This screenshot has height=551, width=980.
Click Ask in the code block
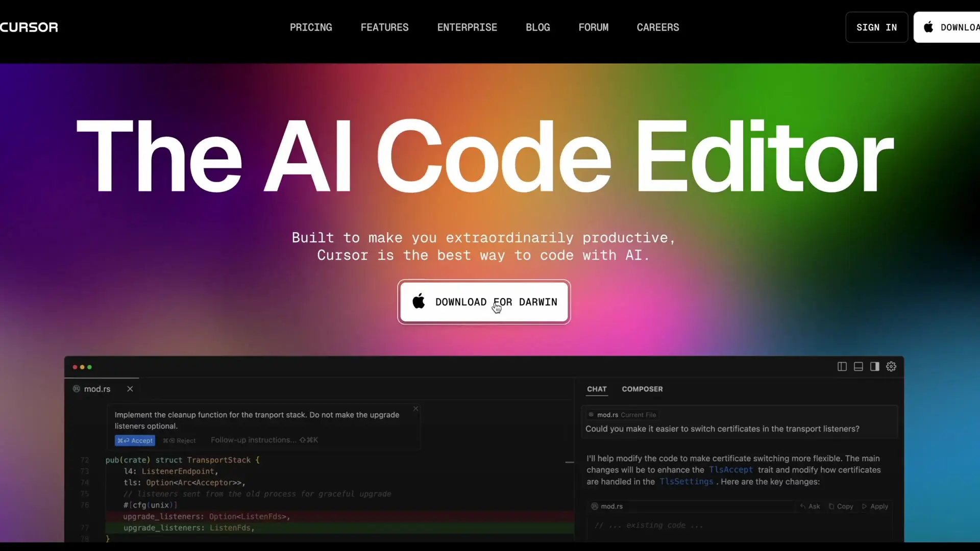[810, 506]
